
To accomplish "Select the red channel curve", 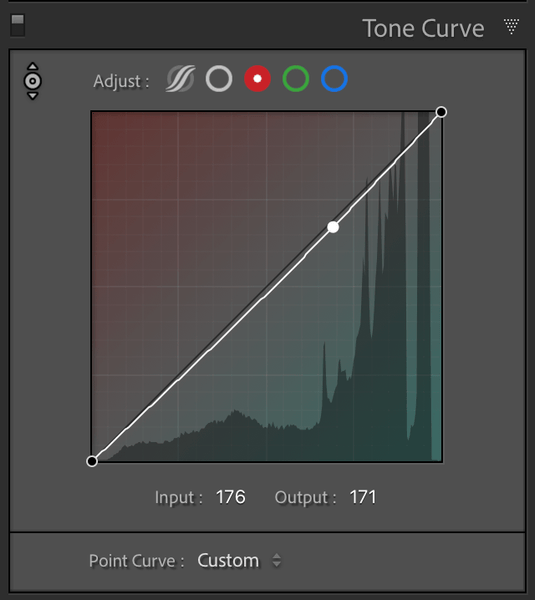I will point(258,79).
